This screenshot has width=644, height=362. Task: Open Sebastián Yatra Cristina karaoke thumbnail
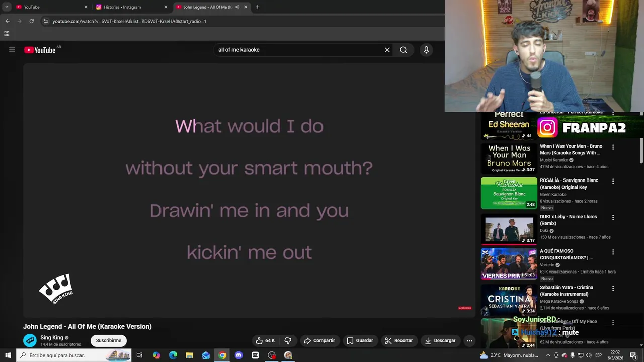pos(509,300)
